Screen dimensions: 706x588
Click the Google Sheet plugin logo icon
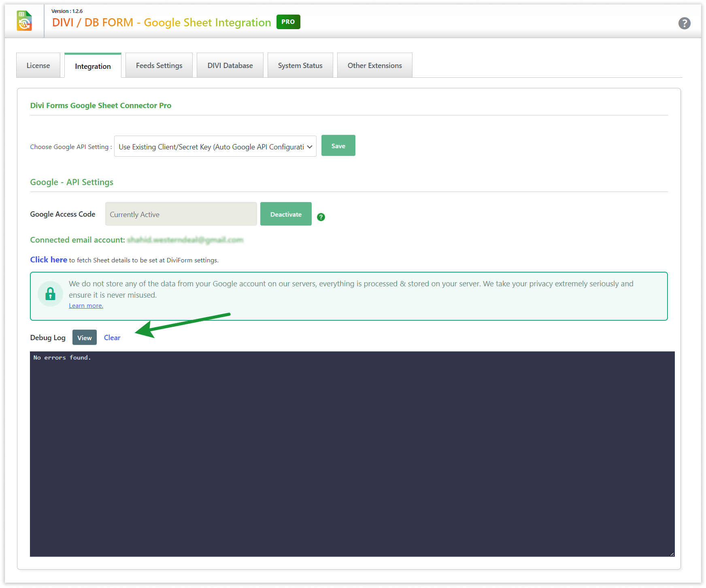coord(24,21)
